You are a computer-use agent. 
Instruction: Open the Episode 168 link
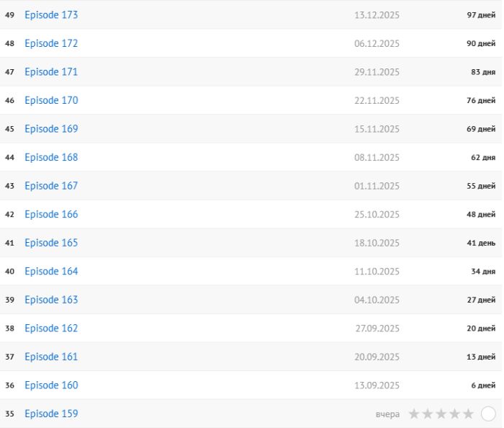51,158
